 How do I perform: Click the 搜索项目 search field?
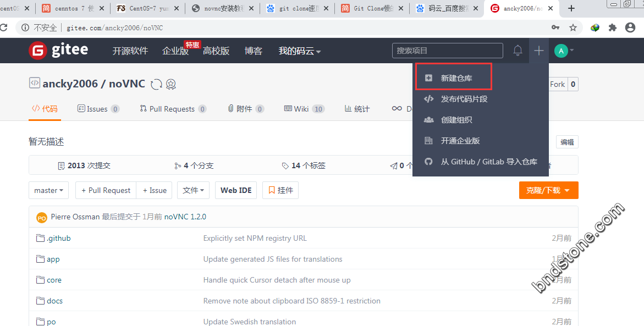pyautogui.click(x=447, y=51)
